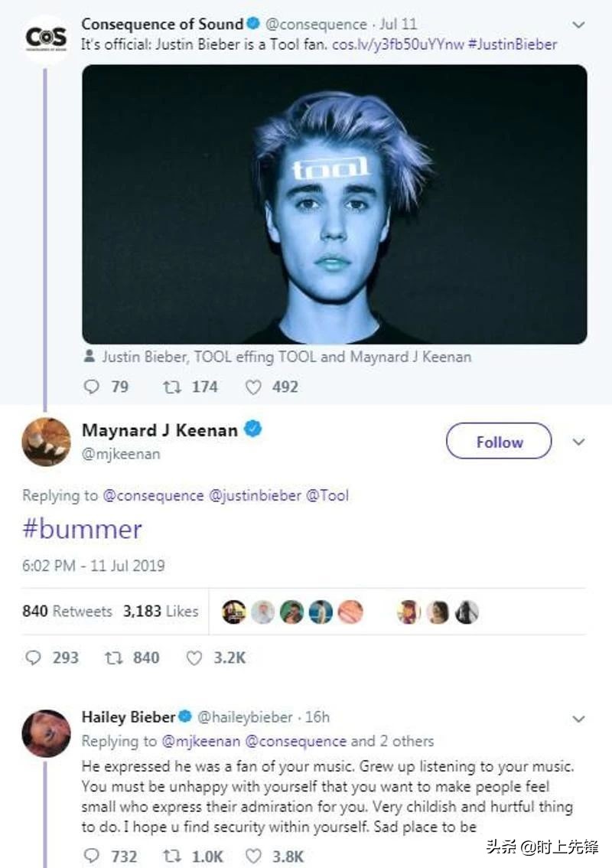Reply to Hailey Bieber's tweet

pyautogui.click(x=91, y=856)
